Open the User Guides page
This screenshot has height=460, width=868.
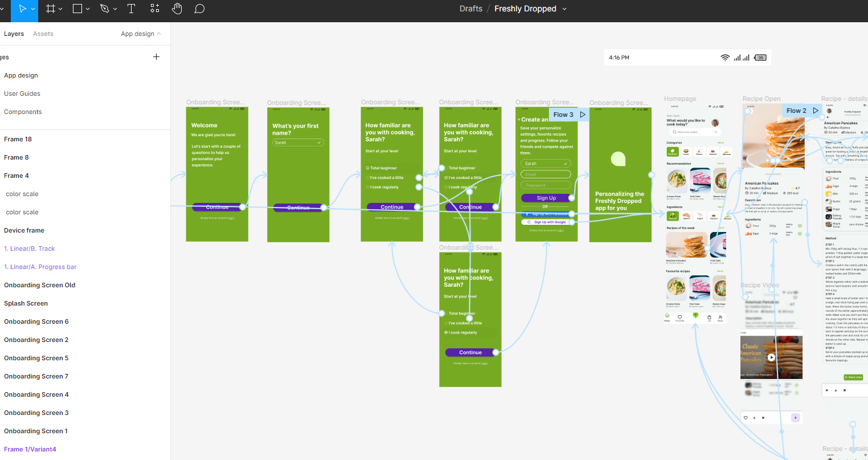click(22, 93)
